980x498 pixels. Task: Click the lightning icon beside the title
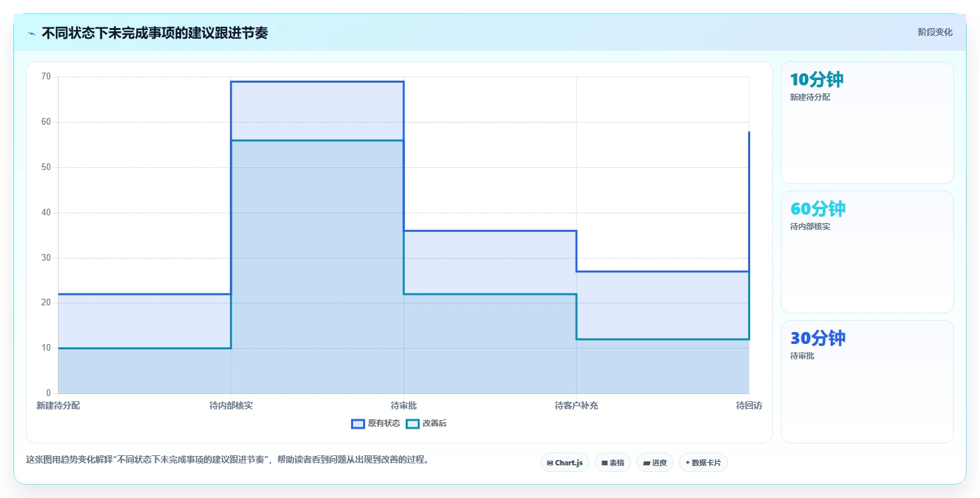31,33
